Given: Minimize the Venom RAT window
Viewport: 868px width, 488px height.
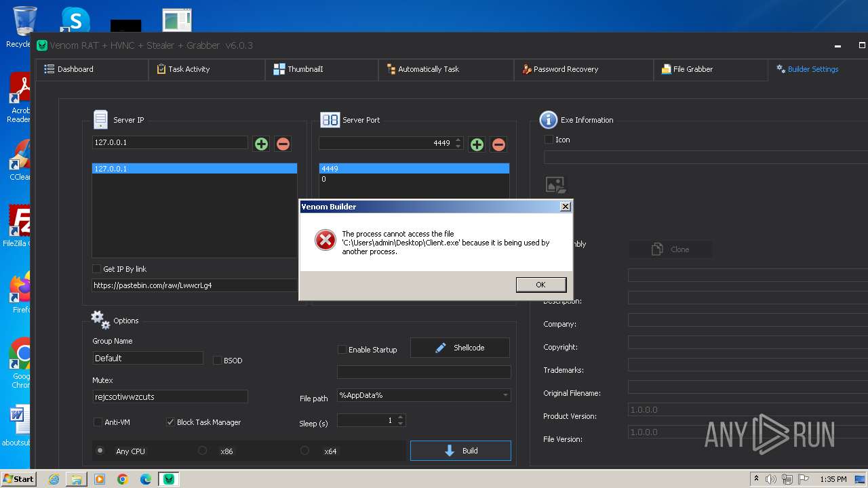Looking at the screenshot, I should point(838,45).
